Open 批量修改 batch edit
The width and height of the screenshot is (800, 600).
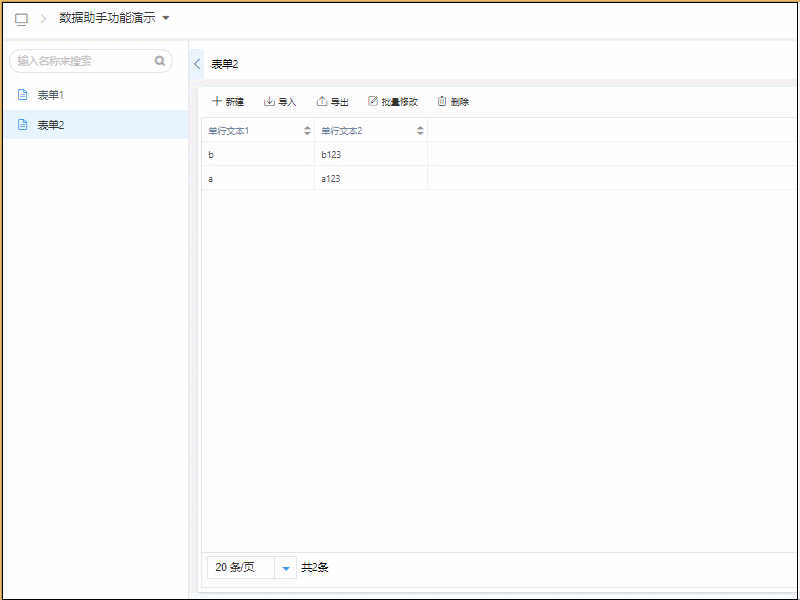(x=393, y=102)
